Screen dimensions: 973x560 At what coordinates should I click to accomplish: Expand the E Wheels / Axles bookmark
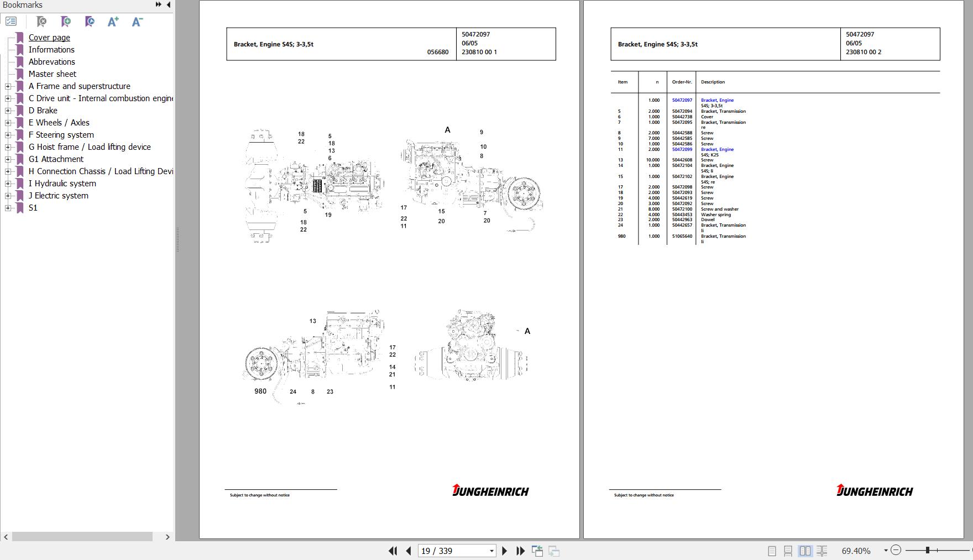8,123
